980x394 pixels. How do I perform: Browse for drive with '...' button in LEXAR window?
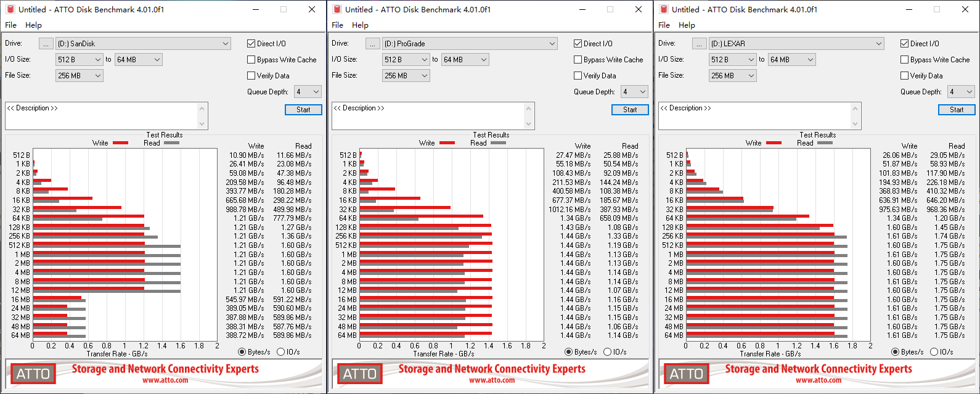pos(699,44)
